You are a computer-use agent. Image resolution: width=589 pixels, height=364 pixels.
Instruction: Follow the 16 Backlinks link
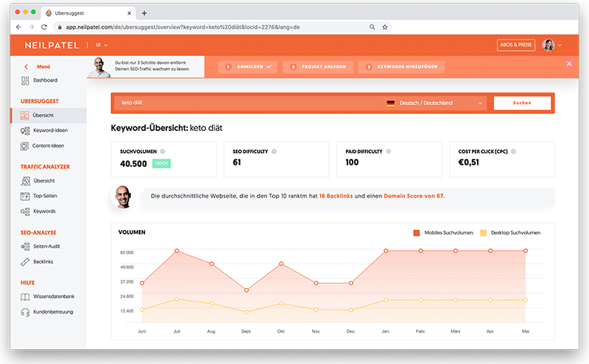click(x=336, y=196)
